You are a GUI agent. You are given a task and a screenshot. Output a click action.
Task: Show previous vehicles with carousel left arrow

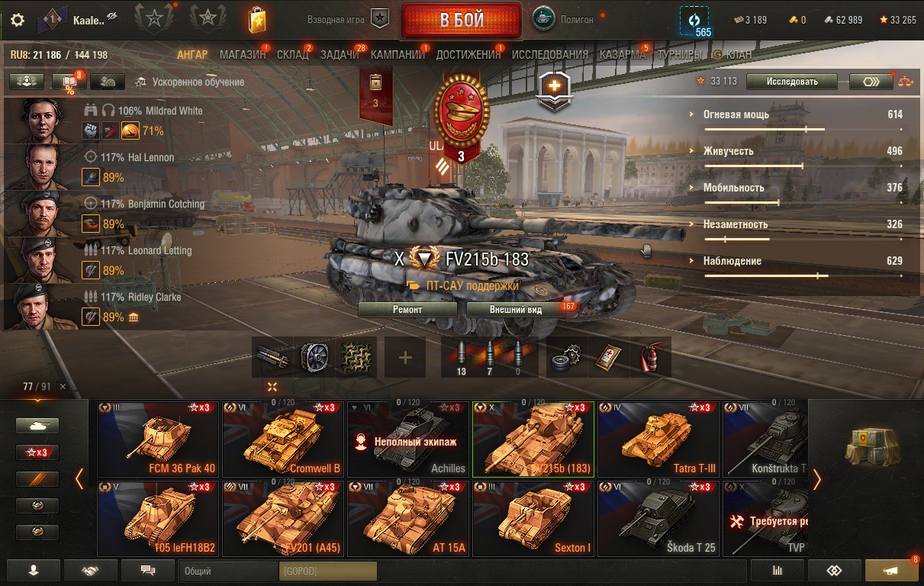point(79,479)
